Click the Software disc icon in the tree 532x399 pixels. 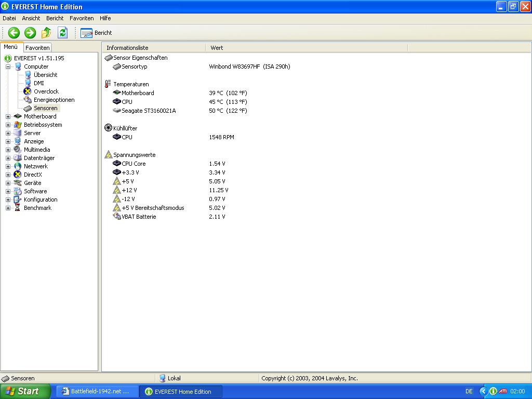pyautogui.click(x=18, y=191)
